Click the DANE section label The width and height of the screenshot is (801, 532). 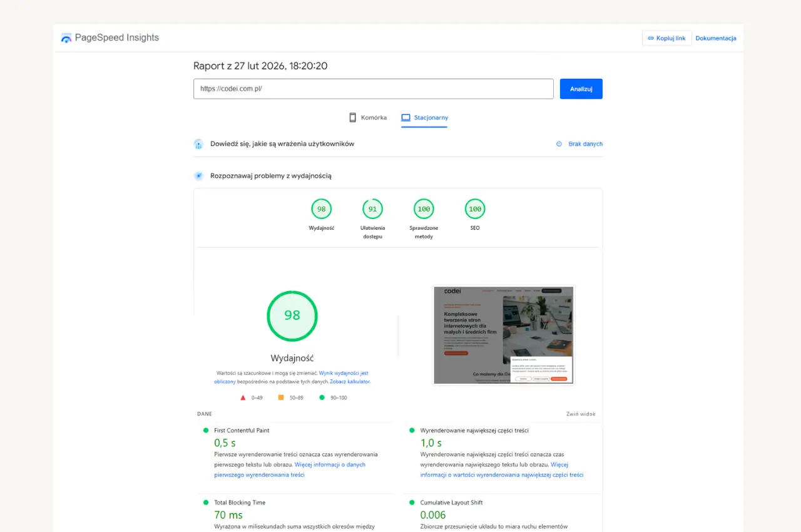point(205,414)
